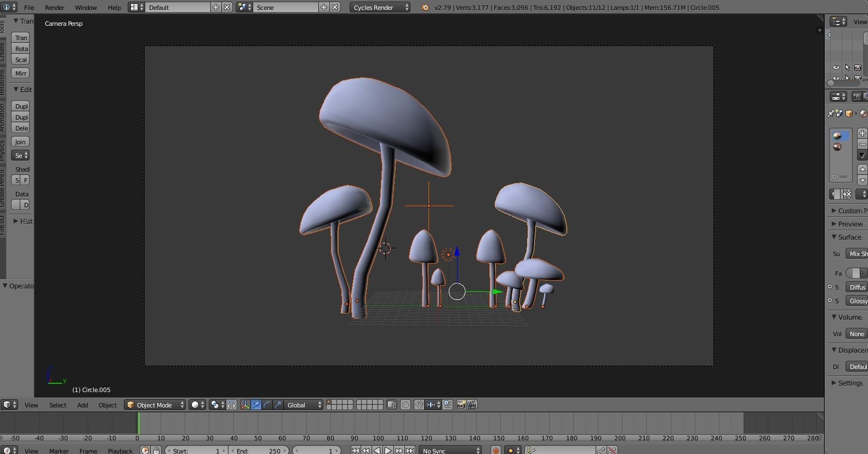Click the object cube icon in properties breadcrumb
Screen dimensions: 868x454
point(849,113)
